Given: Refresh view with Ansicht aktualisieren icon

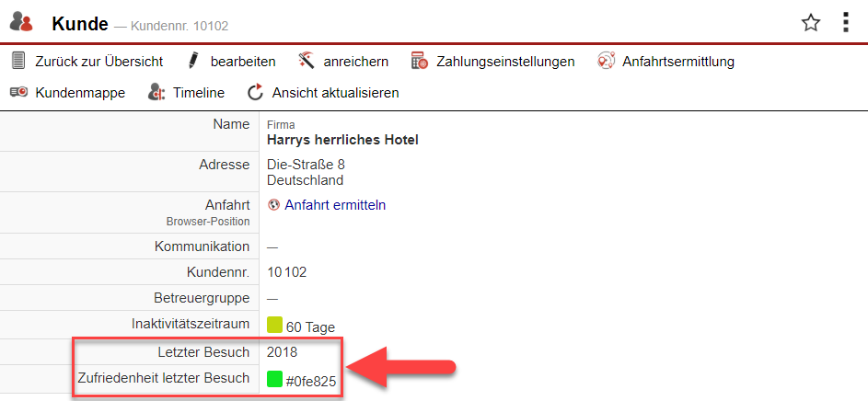Looking at the screenshot, I should click(256, 93).
